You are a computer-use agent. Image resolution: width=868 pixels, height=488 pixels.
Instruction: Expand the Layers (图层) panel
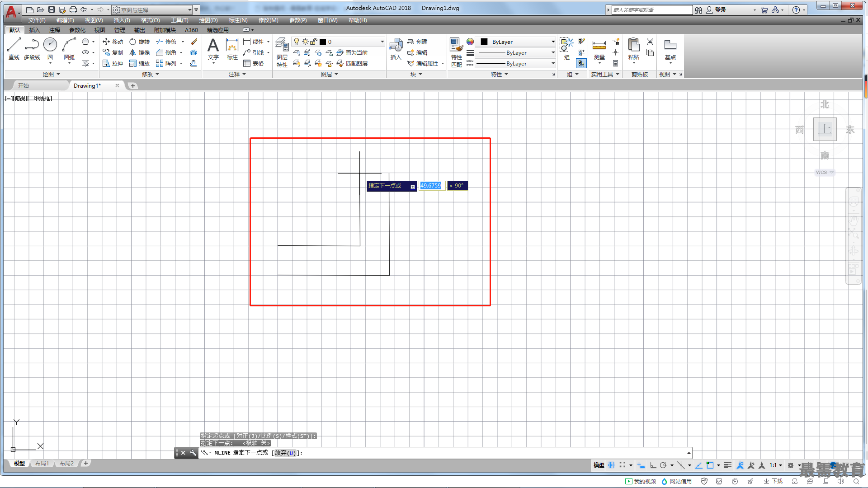pos(330,74)
